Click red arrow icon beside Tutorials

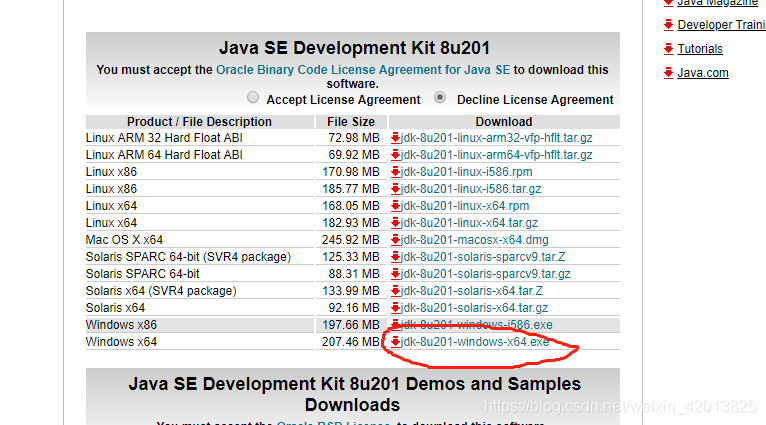tap(668, 49)
